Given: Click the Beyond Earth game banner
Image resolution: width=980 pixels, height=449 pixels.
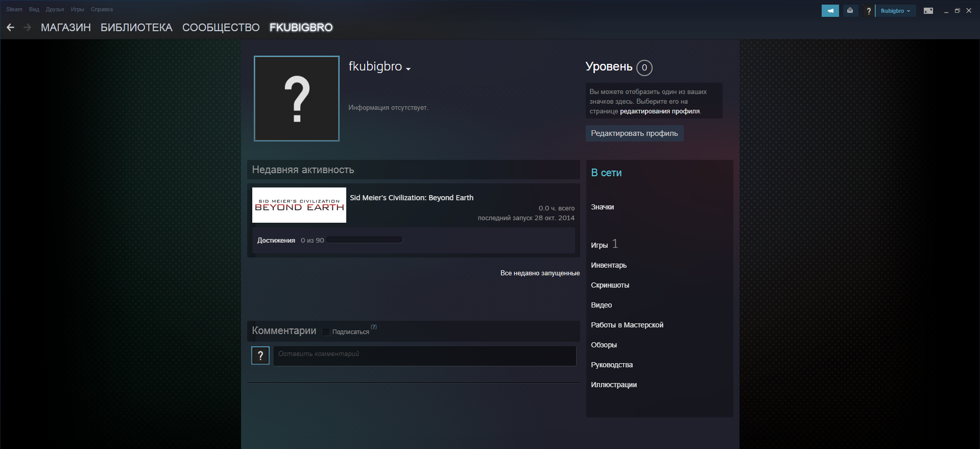Looking at the screenshot, I should coord(299,205).
